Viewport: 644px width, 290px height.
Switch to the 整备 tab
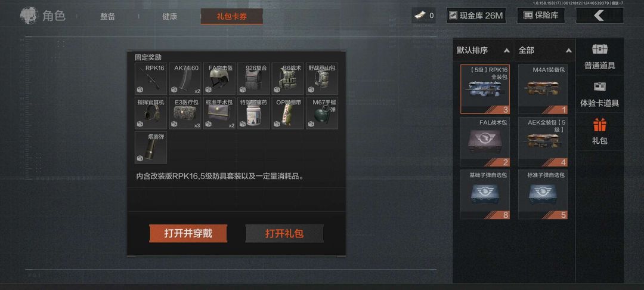coord(107,17)
